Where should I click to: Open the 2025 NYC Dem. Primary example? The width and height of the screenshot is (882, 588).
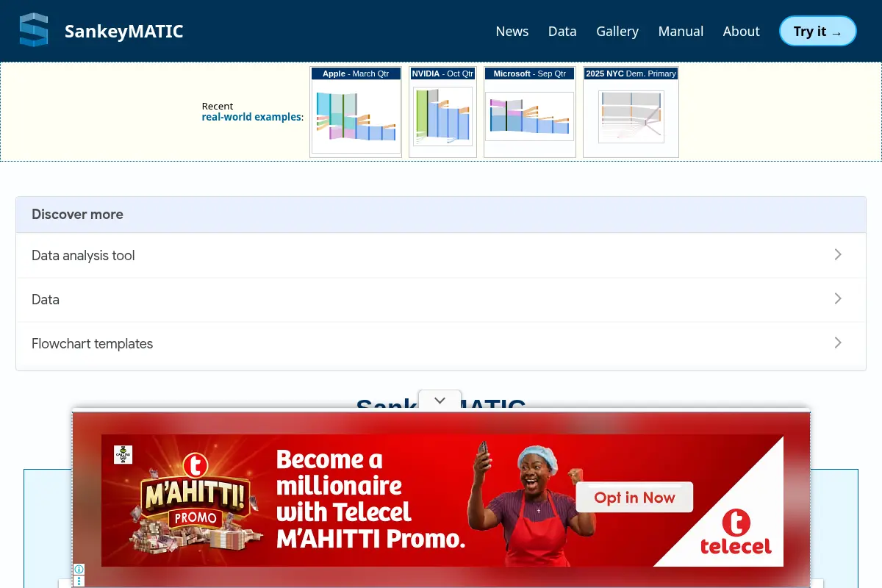pos(631,112)
